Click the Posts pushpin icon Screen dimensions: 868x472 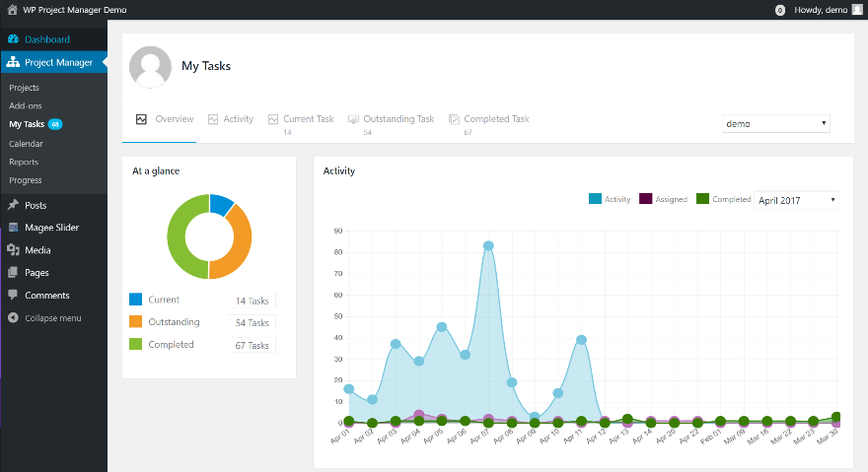(x=13, y=205)
